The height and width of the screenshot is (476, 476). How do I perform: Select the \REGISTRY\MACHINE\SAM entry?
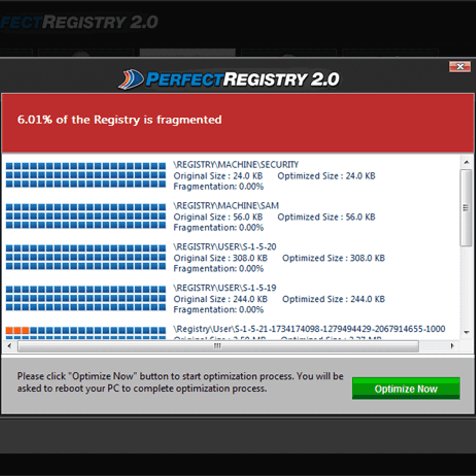tap(226, 206)
